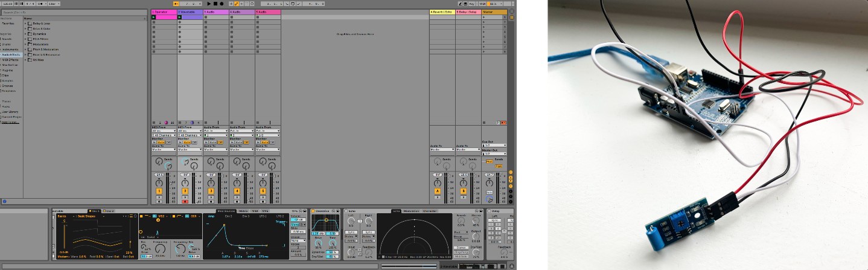Open the Modulation tab in Echo device

(x=411, y=211)
